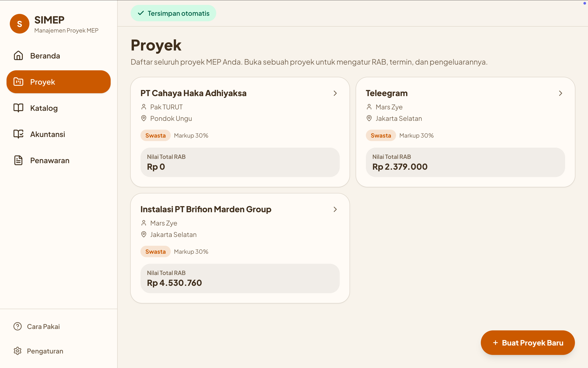Click location pin in Instalasi PT Brifion card
The width and height of the screenshot is (588, 368).
144,234
